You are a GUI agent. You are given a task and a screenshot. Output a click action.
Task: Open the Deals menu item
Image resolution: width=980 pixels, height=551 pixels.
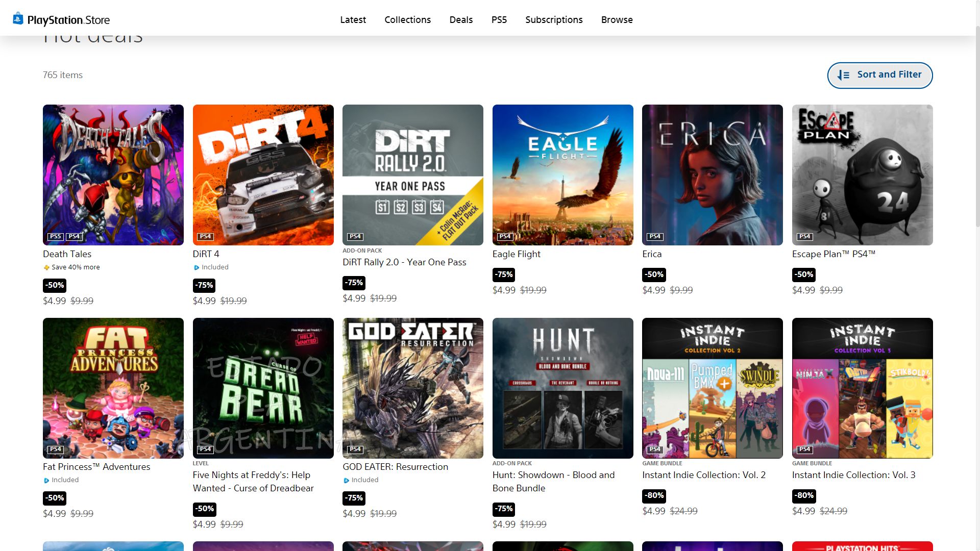pyautogui.click(x=461, y=20)
